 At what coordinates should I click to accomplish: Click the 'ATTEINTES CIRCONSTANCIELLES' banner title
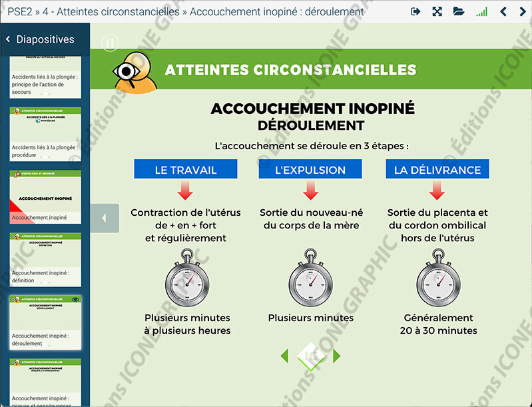click(x=290, y=70)
